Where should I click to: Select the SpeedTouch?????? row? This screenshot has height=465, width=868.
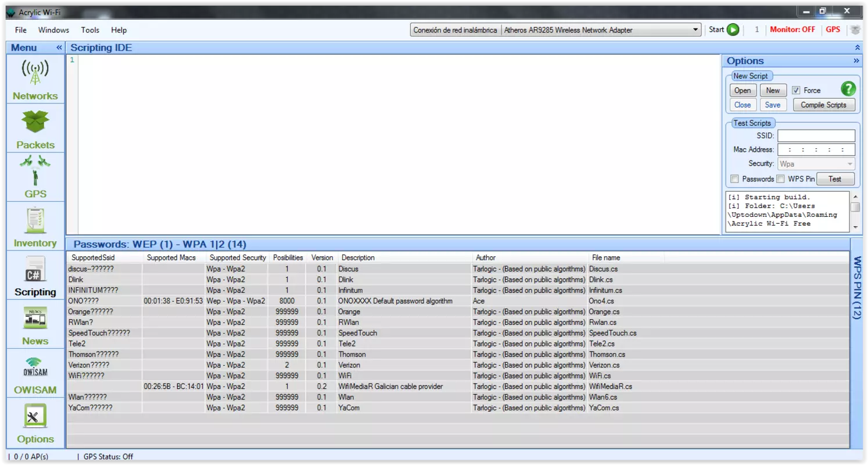coord(458,333)
